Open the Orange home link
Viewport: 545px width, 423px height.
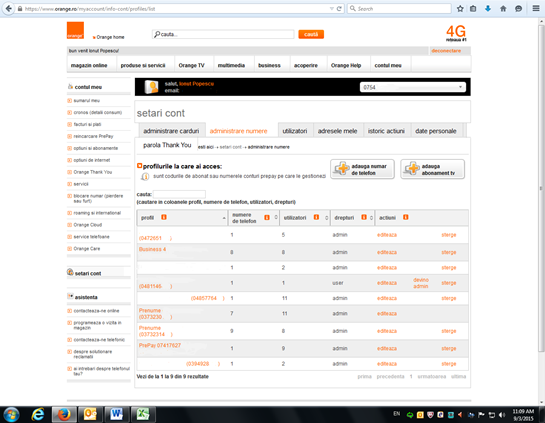[110, 37]
